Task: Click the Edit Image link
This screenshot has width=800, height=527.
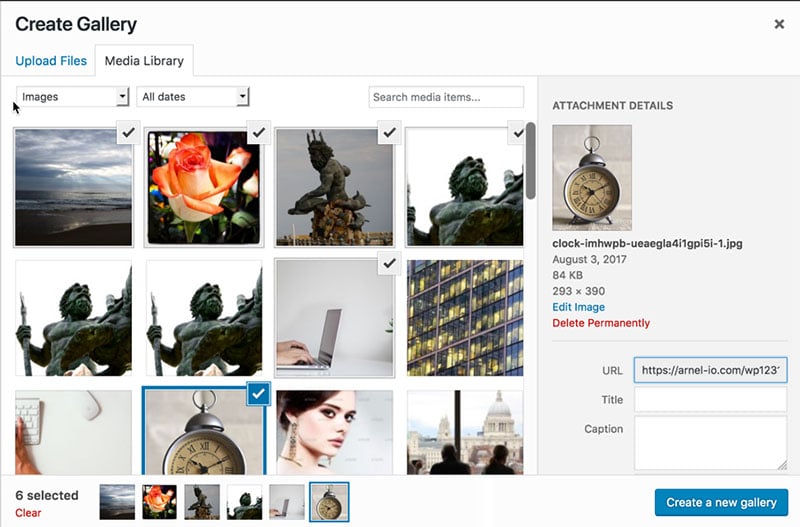Action: click(x=579, y=307)
